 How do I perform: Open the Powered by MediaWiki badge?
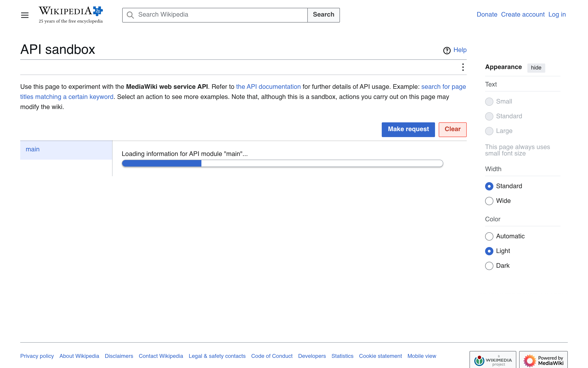543,360
